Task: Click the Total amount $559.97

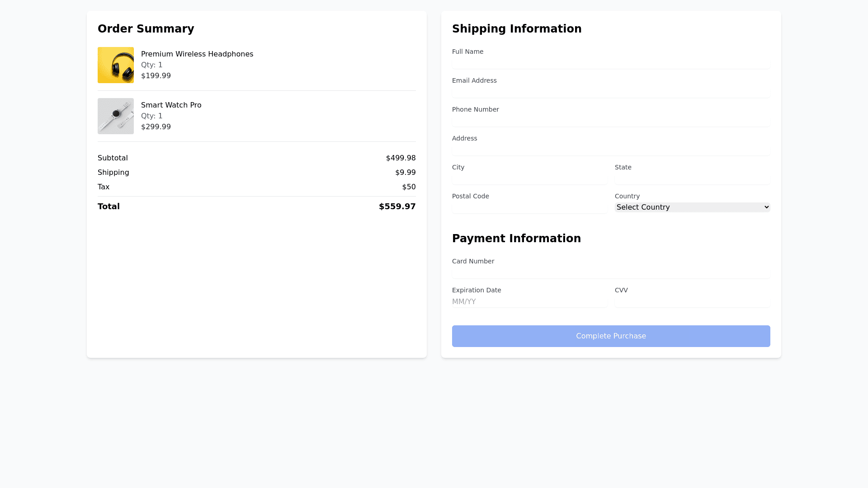Action: [397, 206]
